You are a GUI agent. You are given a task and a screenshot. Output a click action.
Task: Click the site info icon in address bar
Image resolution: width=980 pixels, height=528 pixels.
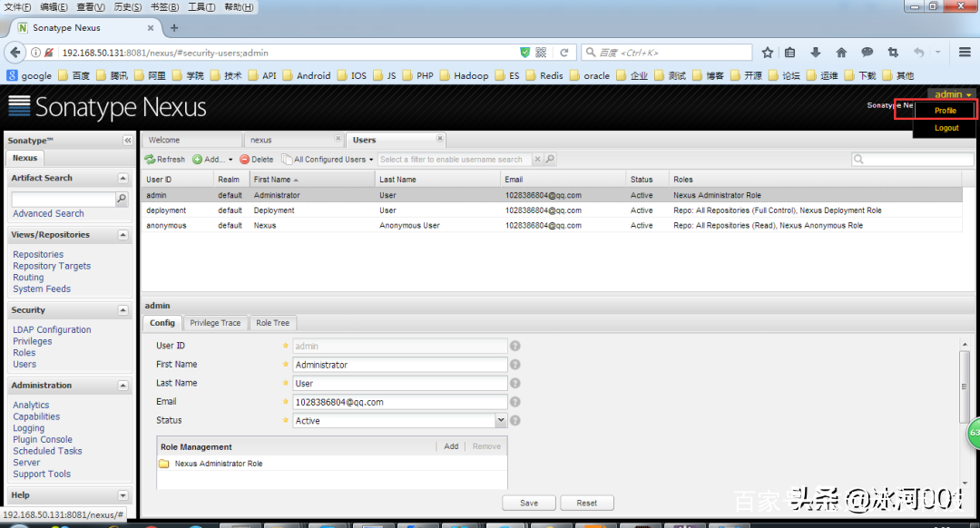(36, 53)
